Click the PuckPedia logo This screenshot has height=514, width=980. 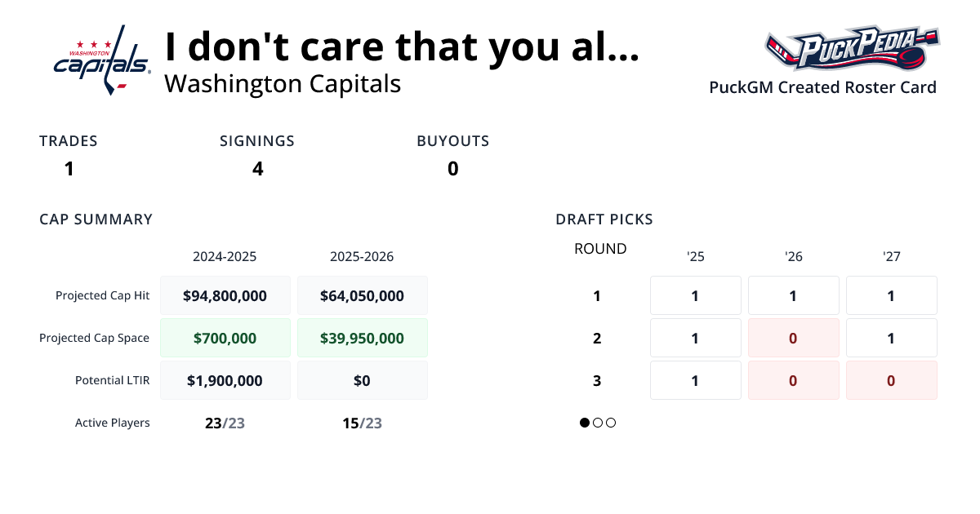click(851, 49)
